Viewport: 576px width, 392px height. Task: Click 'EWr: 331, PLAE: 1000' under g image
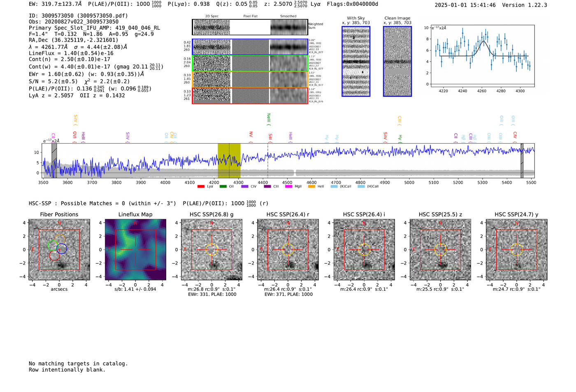tap(212, 295)
